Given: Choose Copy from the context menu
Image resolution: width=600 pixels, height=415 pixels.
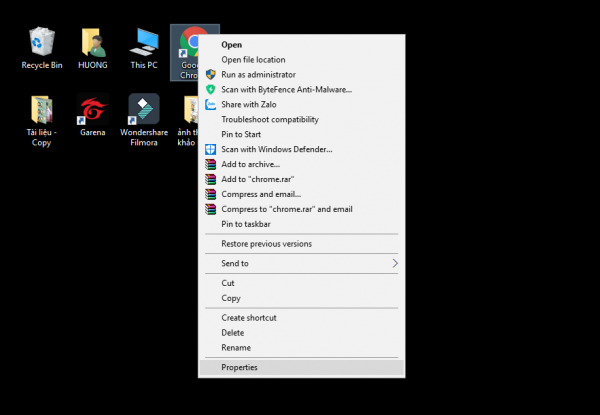Looking at the screenshot, I should (302, 298).
